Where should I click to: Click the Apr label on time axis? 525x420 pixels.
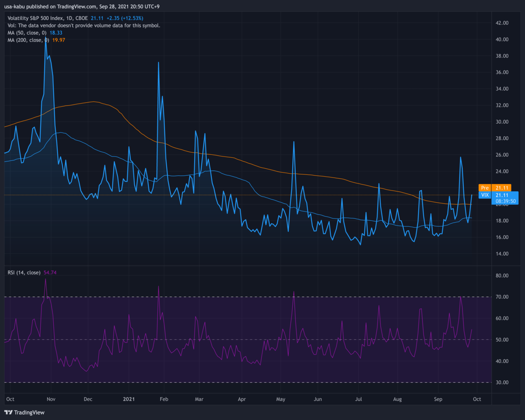pos(241,399)
